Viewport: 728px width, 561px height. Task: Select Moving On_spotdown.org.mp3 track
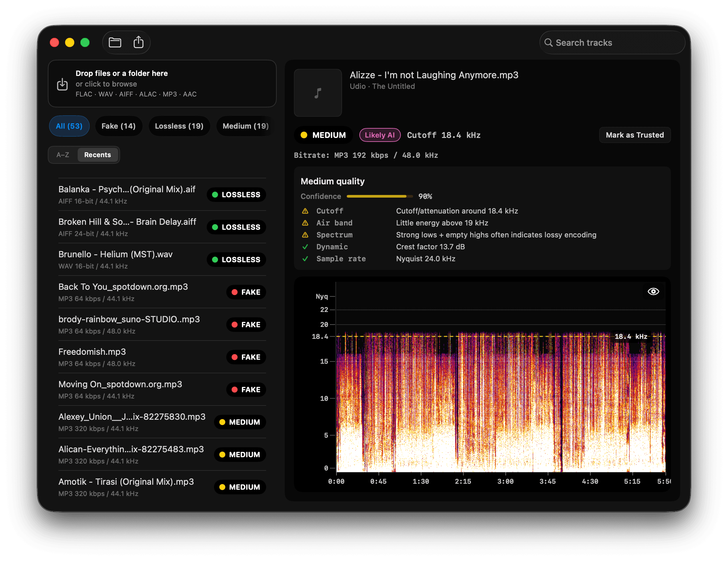[x=162, y=390]
